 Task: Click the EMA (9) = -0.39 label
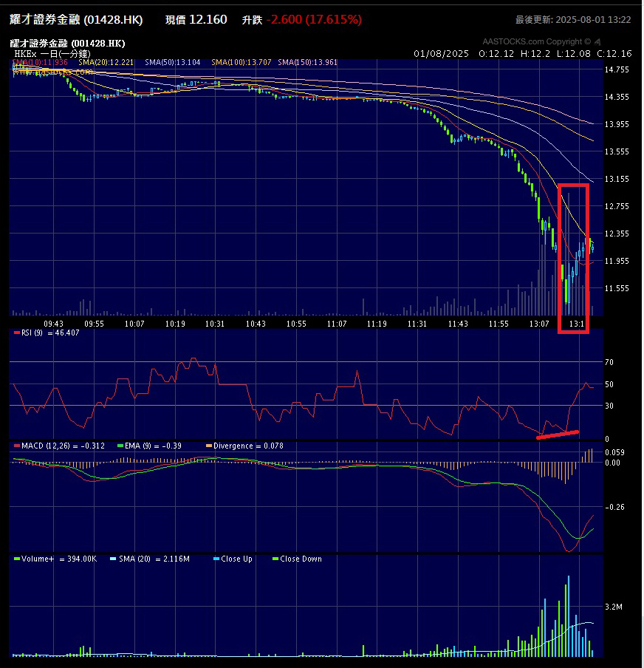pos(153,446)
